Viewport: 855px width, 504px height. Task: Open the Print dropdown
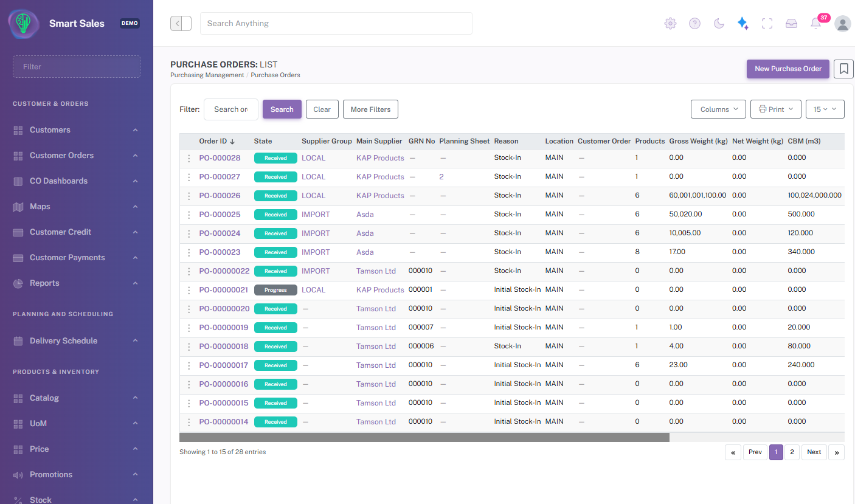(776, 109)
